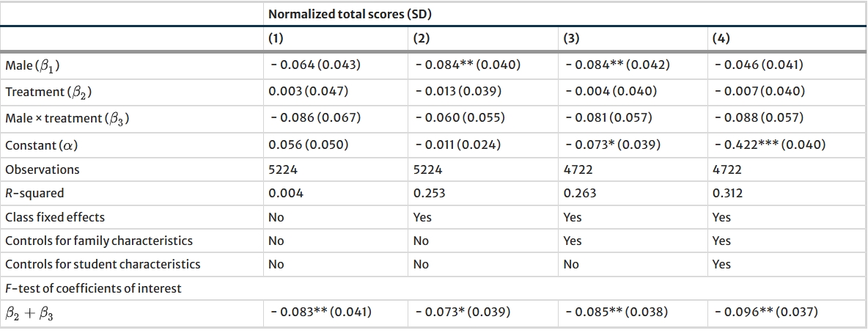The height and width of the screenshot is (333, 868).
Task: Click the cell showing −0.096** (0.037)
Action: 765,312
